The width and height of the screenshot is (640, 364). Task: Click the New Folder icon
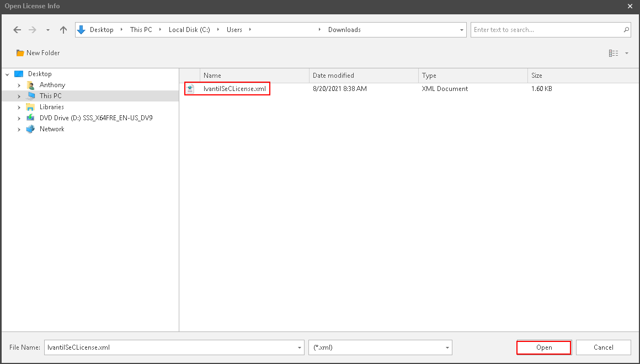19,52
